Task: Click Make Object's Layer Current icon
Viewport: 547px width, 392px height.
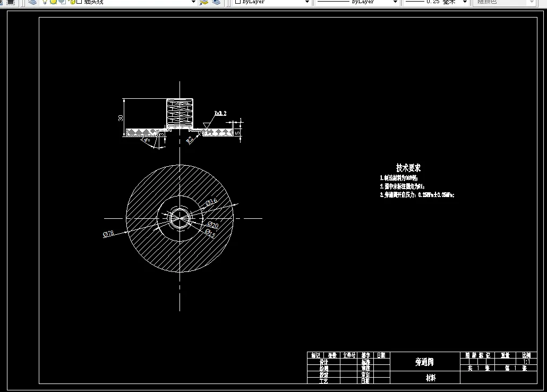Action: [204, 2]
